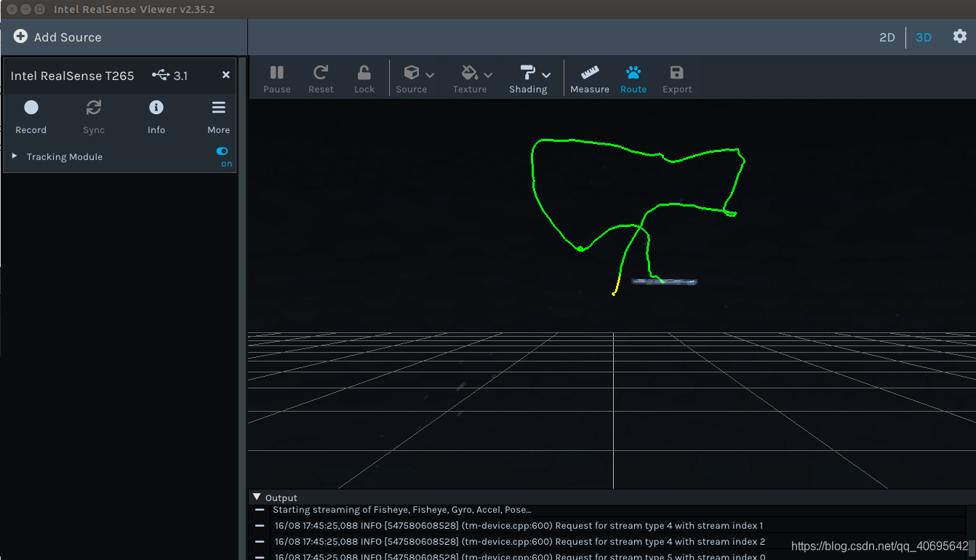Screen dimensions: 976x560
Task: Click the gray camera model in 3D view
Action: tap(665, 281)
